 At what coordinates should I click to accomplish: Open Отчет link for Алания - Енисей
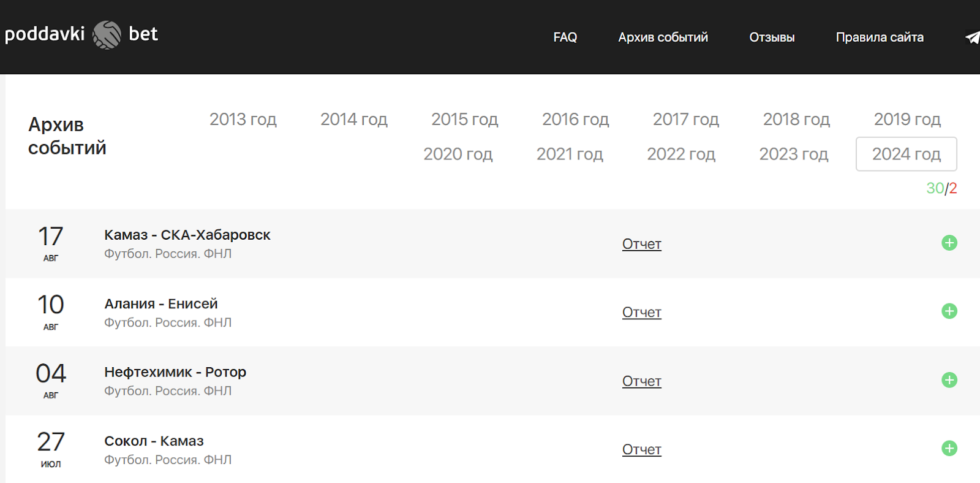tap(641, 313)
